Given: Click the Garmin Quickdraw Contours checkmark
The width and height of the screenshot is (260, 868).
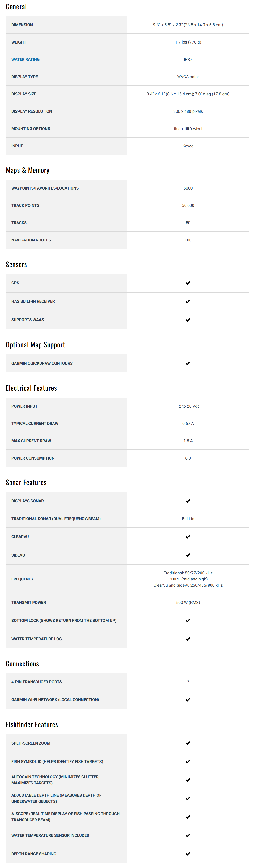Looking at the screenshot, I should coord(188,363).
